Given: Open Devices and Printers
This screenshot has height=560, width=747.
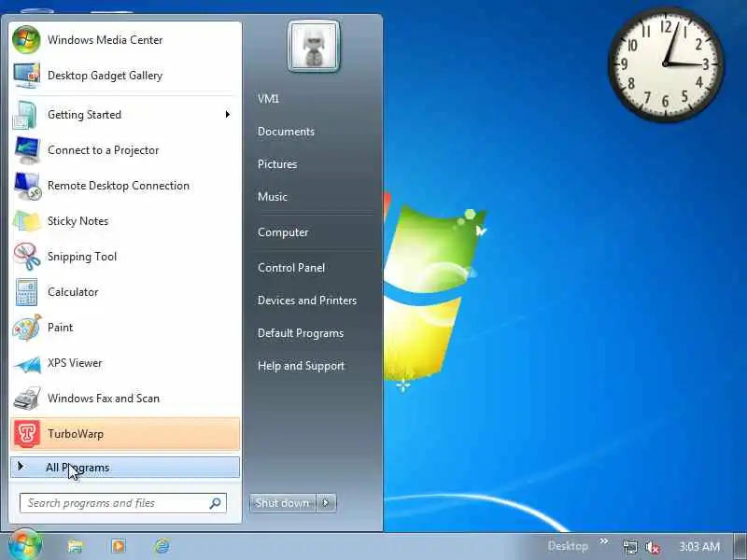Looking at the screenshot, I should pyautogui.click(x=307, y=301).
